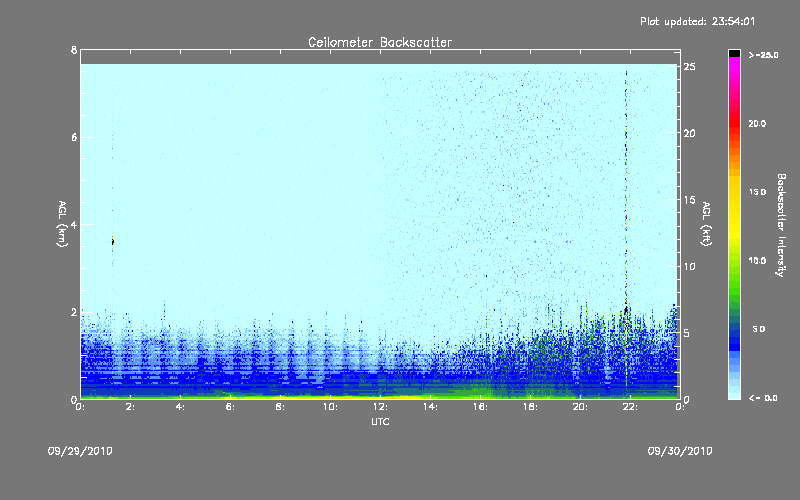The image size is (800, 500).
Task: Click the 'AGL (km)' left axis label
Action: [62, 224]
